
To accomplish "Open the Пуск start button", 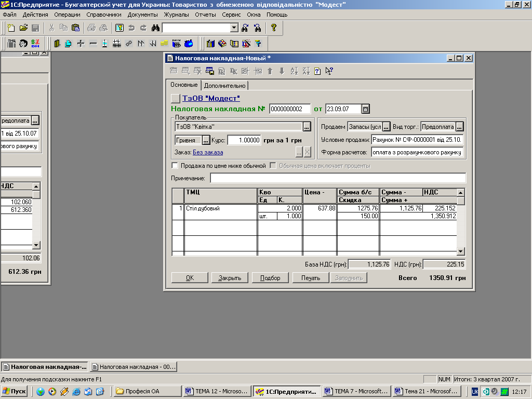I will (14, 392).
